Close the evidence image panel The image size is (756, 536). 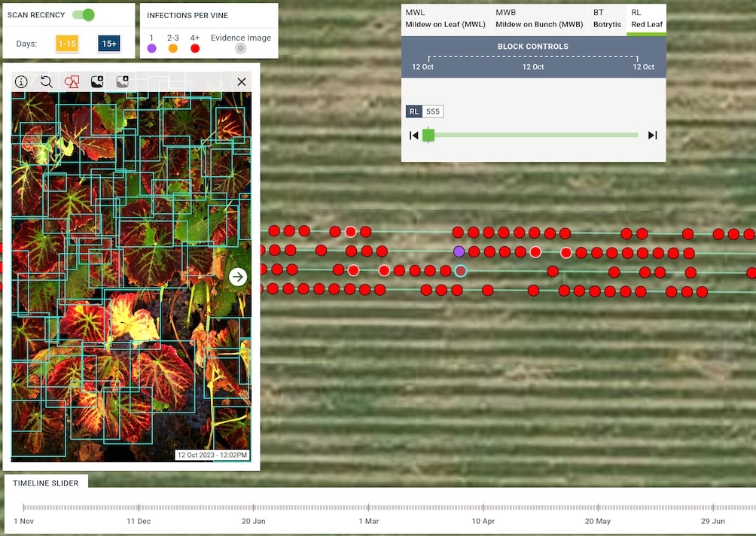click(x=242, y=81)
